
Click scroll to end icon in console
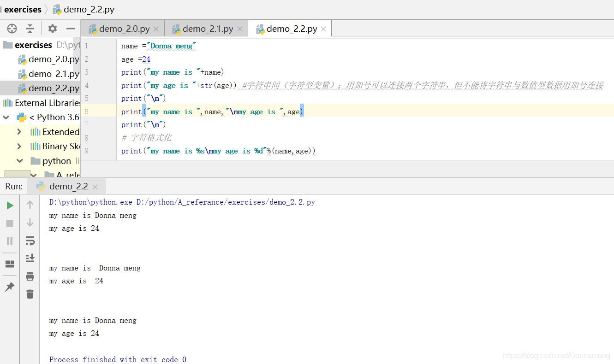[30, 258]
